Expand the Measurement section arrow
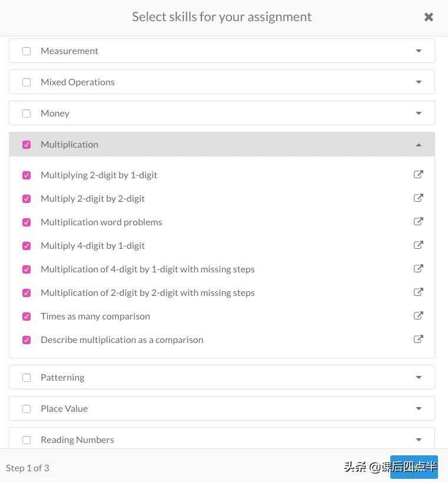448x483 pixels. tap(419, 51)
